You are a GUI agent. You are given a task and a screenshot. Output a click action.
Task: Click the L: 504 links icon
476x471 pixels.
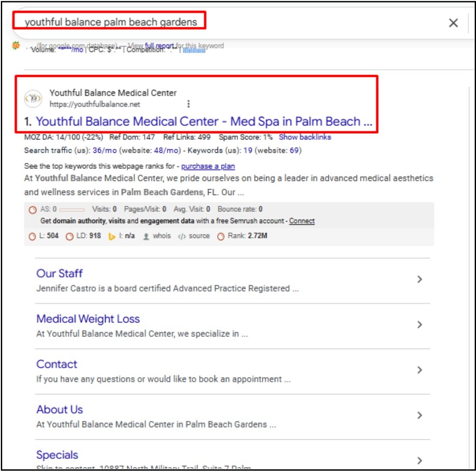pos(32,237)
